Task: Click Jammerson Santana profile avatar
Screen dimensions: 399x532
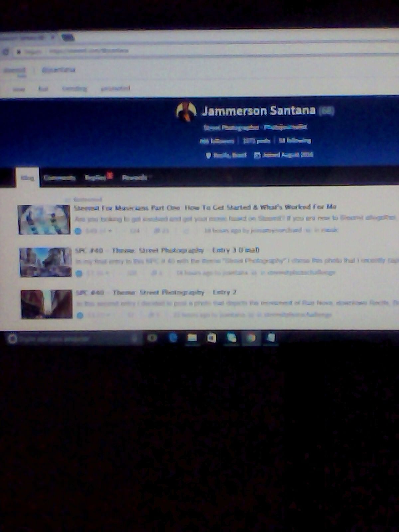Action: click(x=186, y=111)
